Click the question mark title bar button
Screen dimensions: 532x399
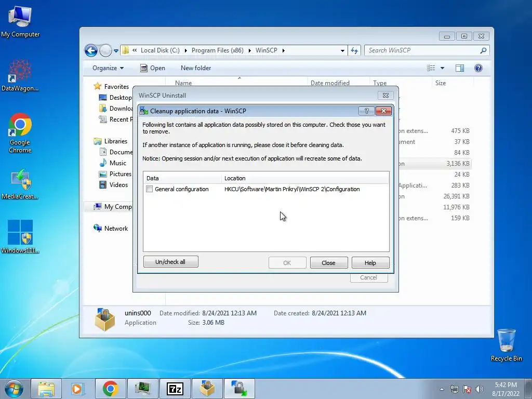366,111
